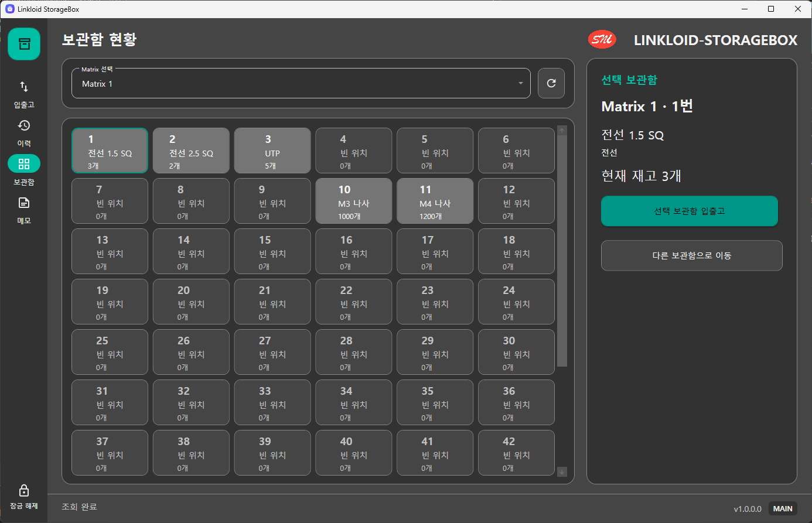The width and height of the screenshot is (812, 523).
Task: Open the 이력 history icon
Action: pyautogui.click(x=24, y=125)
